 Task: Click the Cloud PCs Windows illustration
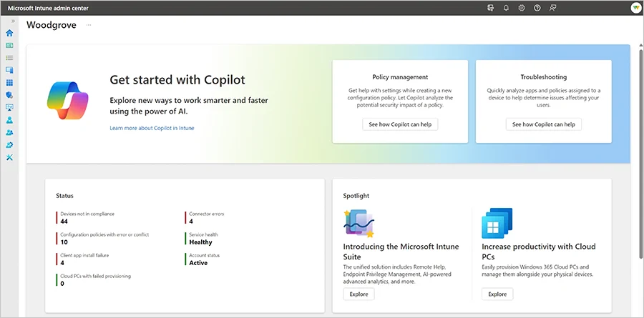pyautogui.click(x=497, y=223)
